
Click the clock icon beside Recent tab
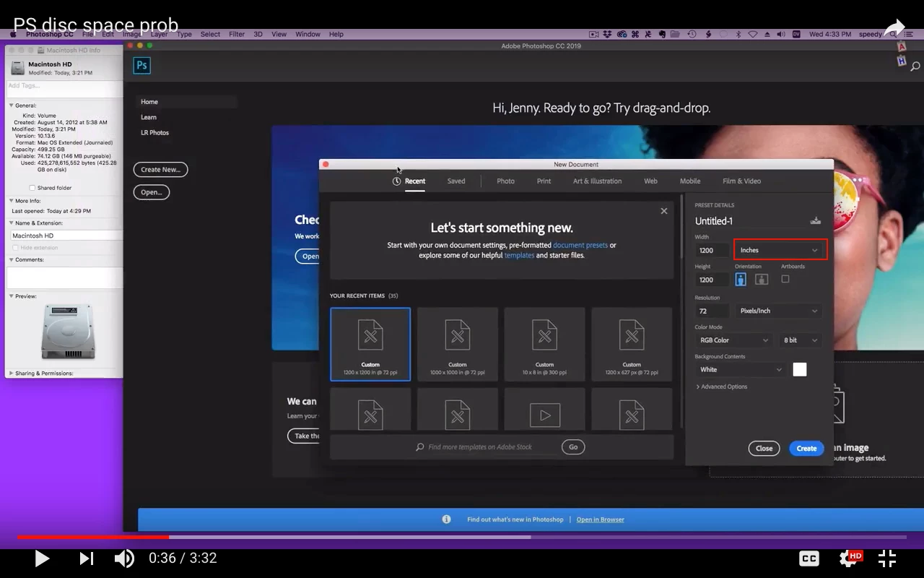click(x=396, y=181)
